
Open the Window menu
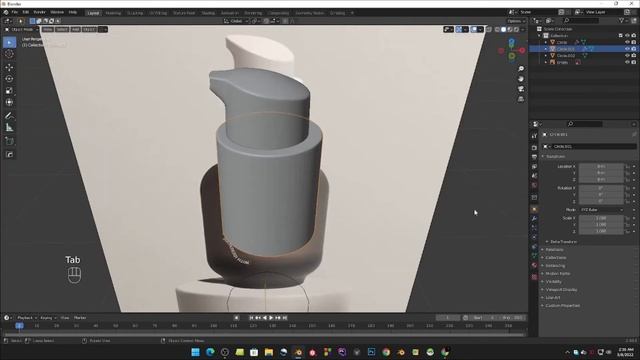coord(57,12)
